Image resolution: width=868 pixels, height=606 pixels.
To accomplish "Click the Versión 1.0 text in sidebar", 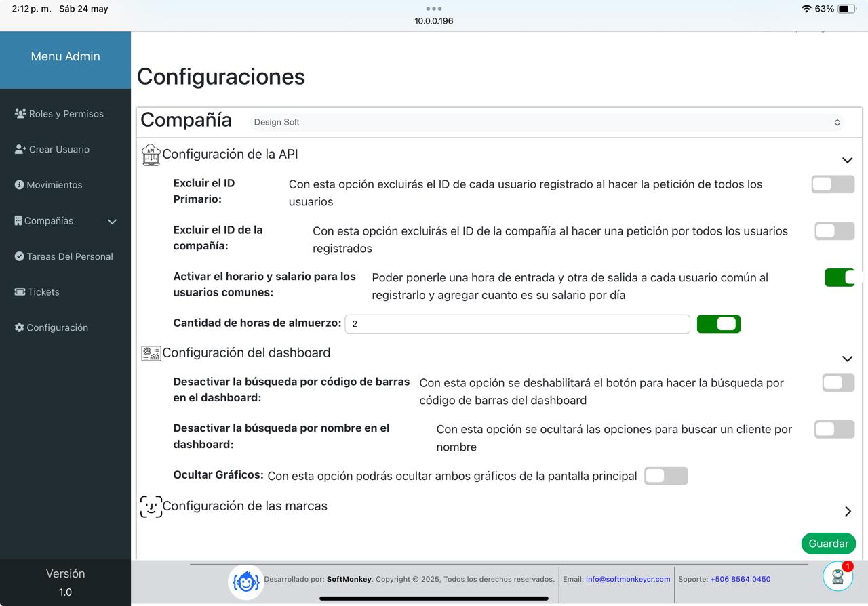I will tap(65, 582).
